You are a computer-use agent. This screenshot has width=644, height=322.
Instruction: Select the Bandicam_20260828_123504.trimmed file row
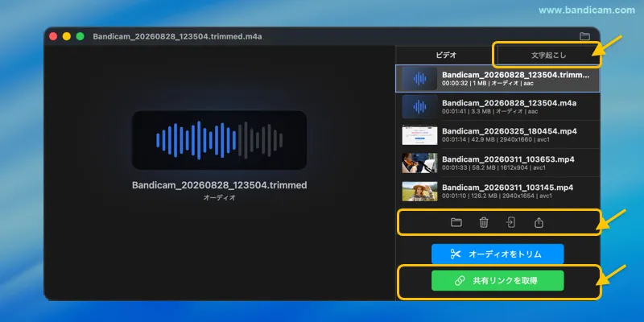pos(497,78)
